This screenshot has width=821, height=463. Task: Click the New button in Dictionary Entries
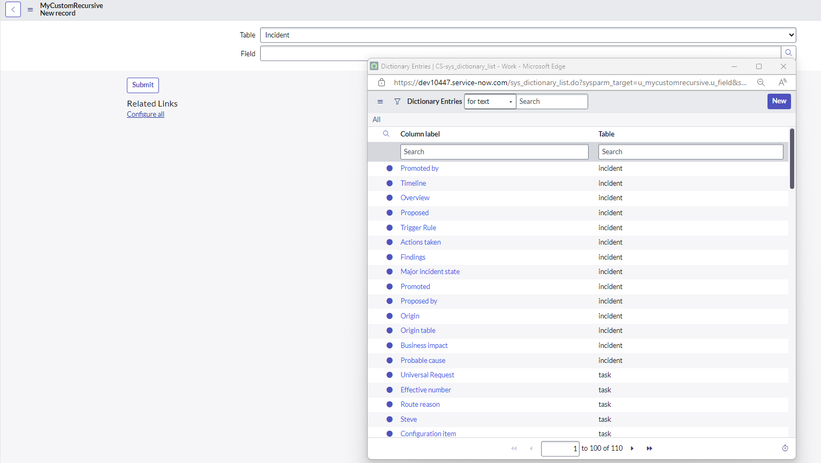click(x=779, y=101)
